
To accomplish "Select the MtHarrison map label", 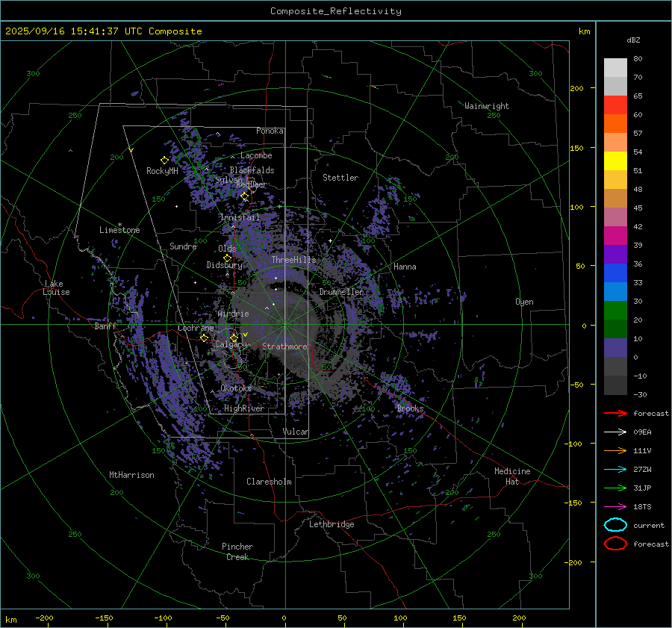I will coord(131,475).
